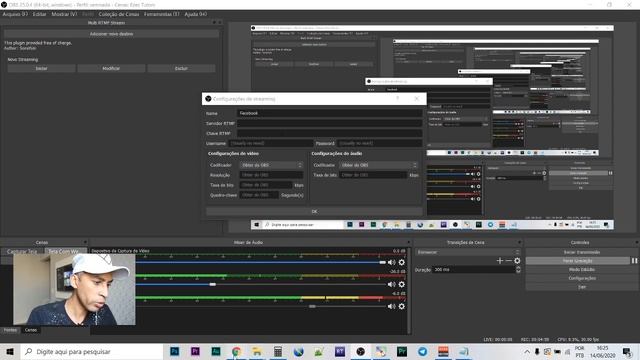The image size is (640, 360).
Task: Click Modificar under Novo Streaming
Action: click(111, 69)
